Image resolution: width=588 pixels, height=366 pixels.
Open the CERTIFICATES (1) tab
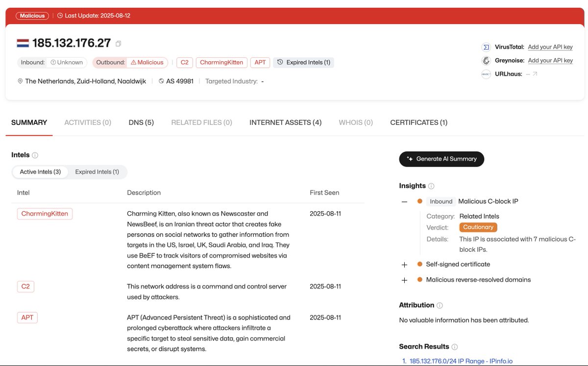(x=418, y=122)
